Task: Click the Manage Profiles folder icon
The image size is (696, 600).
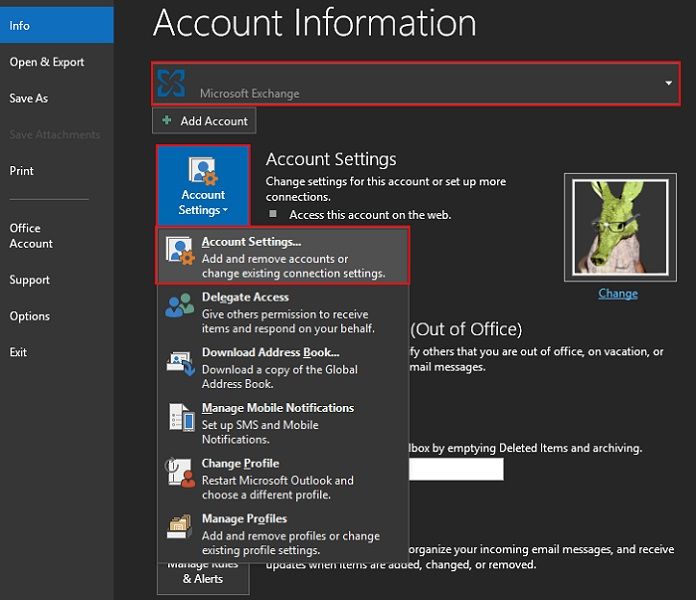Action: (180, 527)
